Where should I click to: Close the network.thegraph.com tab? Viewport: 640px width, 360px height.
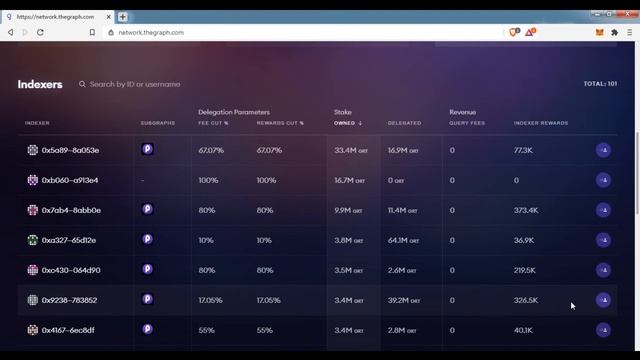[x=109, y=17]
